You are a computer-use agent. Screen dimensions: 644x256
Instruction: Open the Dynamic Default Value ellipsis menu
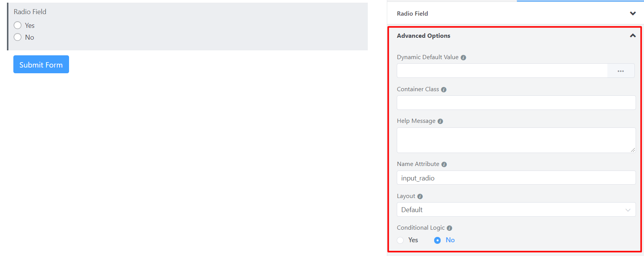click(621, 71)
